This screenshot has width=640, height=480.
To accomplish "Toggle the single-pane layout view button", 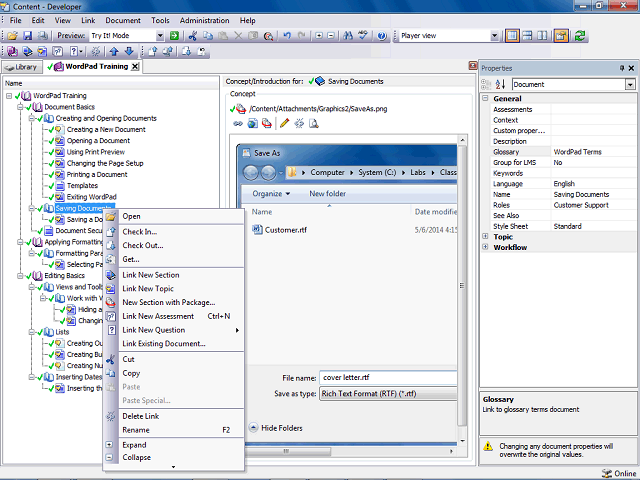I will pyautogui.click(x=512, y=36).
